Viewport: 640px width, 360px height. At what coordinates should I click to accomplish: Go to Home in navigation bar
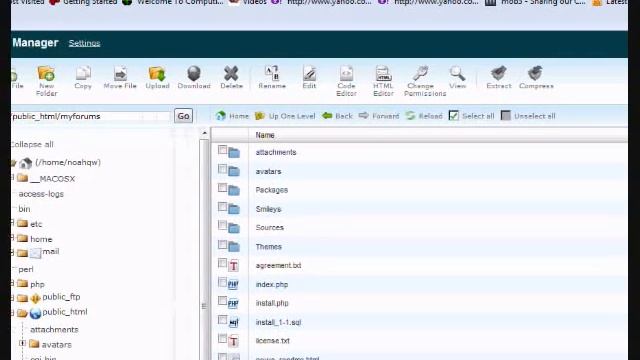click(232, 116)
